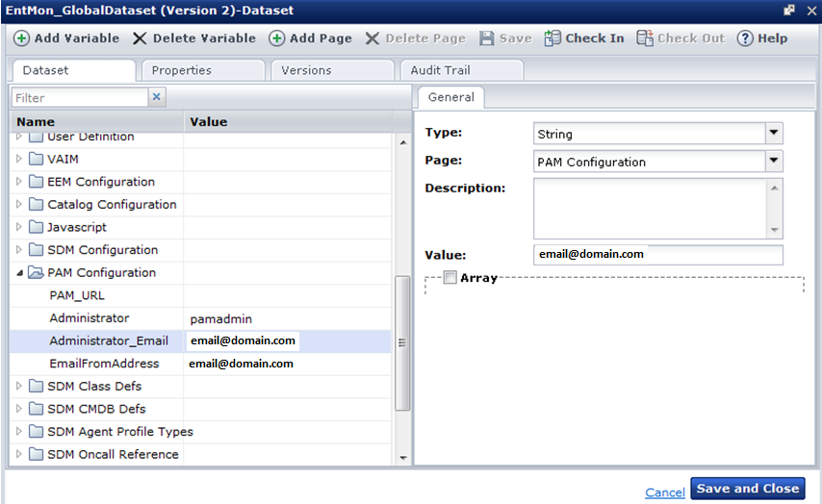Click the VAIM folder icon
The width and height of the screenshot is (822, 504).
(36, 159)
